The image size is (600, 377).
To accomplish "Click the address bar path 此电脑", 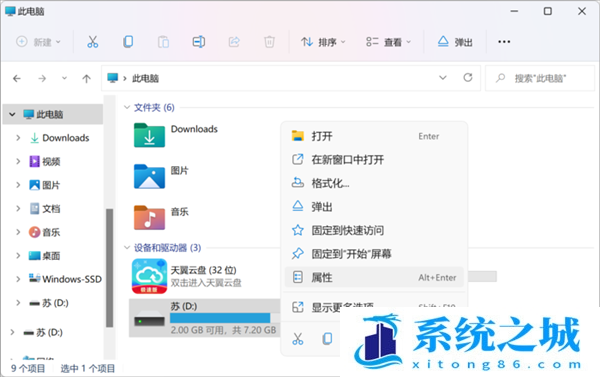I will point(145,78).
